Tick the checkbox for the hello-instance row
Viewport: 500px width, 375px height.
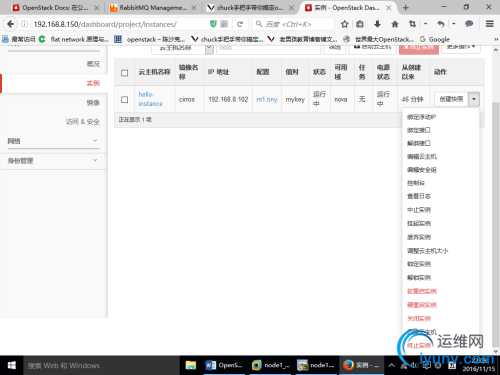pyautogui.click(x=125, y=99)
